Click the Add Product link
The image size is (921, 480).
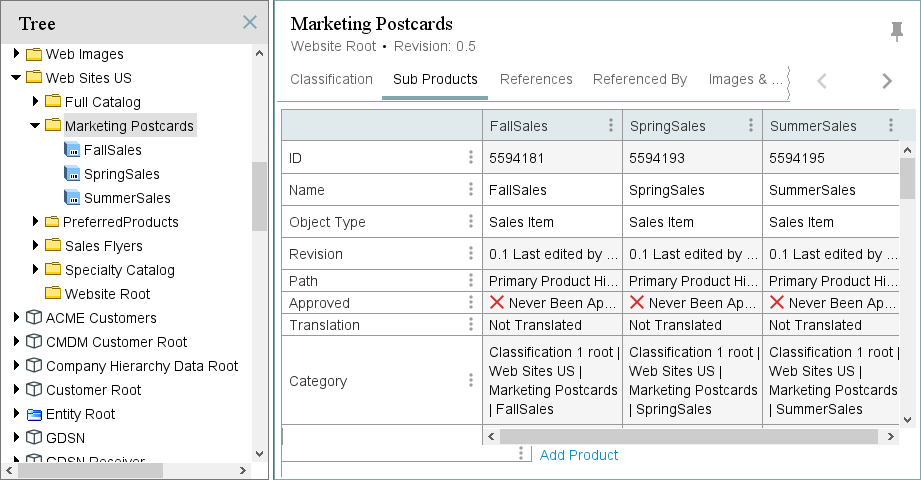(x=578, y=455)
